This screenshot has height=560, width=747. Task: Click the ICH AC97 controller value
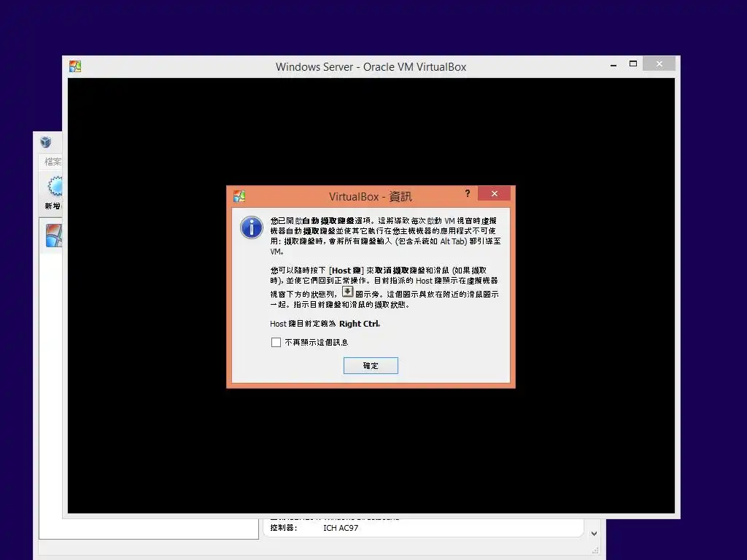click(x=341, y=528)
